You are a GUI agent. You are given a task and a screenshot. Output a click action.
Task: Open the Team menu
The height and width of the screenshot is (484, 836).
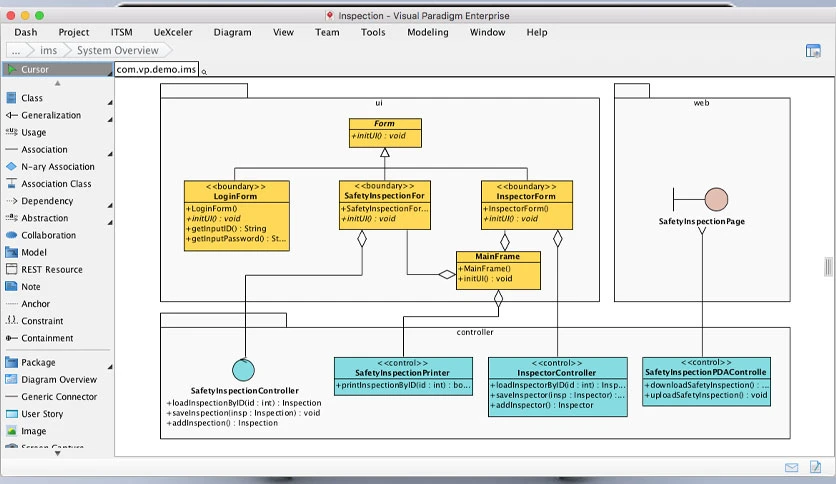[x=327, y=32]
